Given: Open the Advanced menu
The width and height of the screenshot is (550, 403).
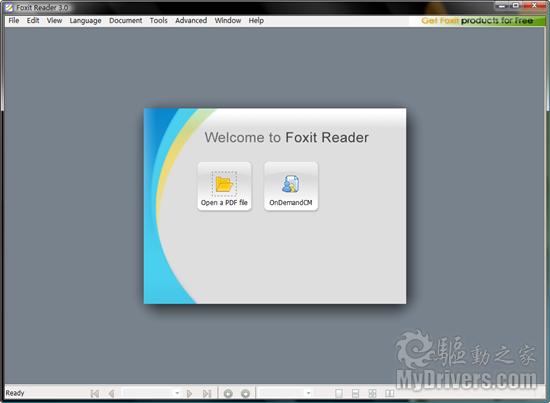Looking at the screenshot, I should pos(191,21).
